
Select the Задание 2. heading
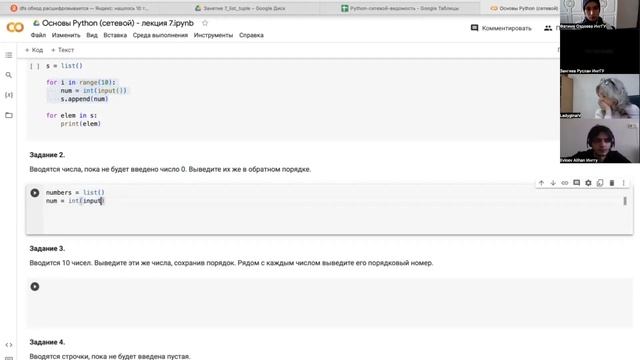coord(47,155)
